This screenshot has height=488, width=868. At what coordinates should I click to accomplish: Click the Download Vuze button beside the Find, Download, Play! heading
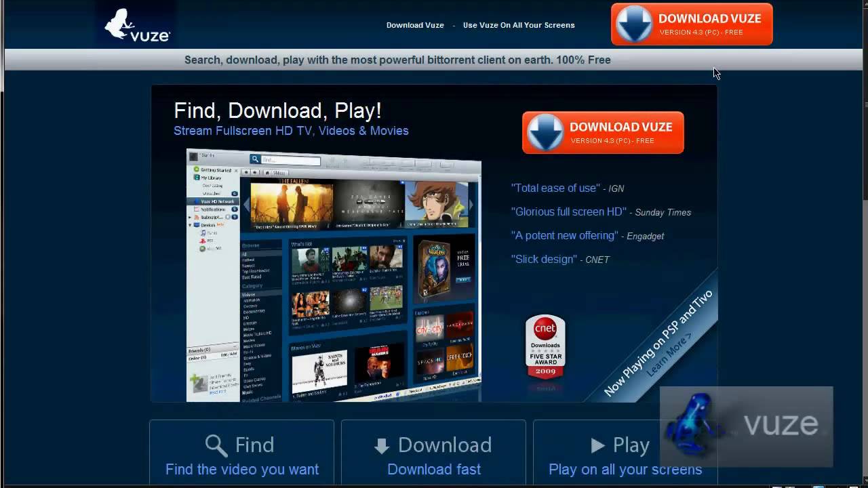pos(603,132)
